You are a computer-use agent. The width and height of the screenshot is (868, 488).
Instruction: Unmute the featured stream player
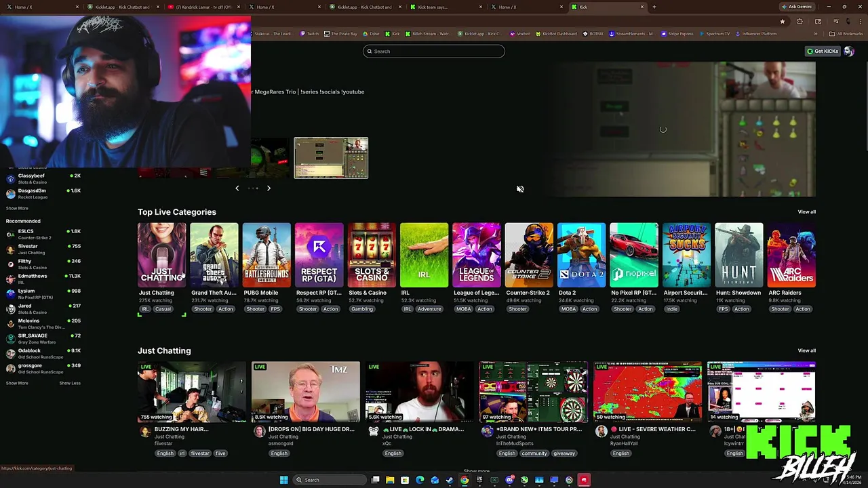pyautogui.click(x=520, y=189)
